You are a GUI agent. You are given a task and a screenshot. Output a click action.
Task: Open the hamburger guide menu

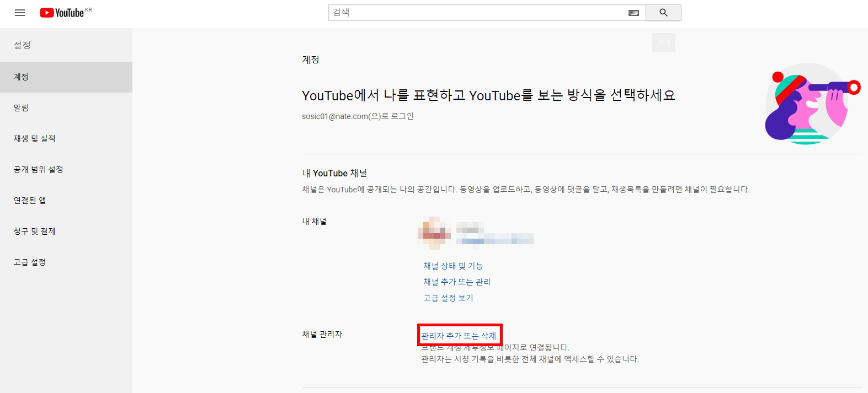point(20,13)
